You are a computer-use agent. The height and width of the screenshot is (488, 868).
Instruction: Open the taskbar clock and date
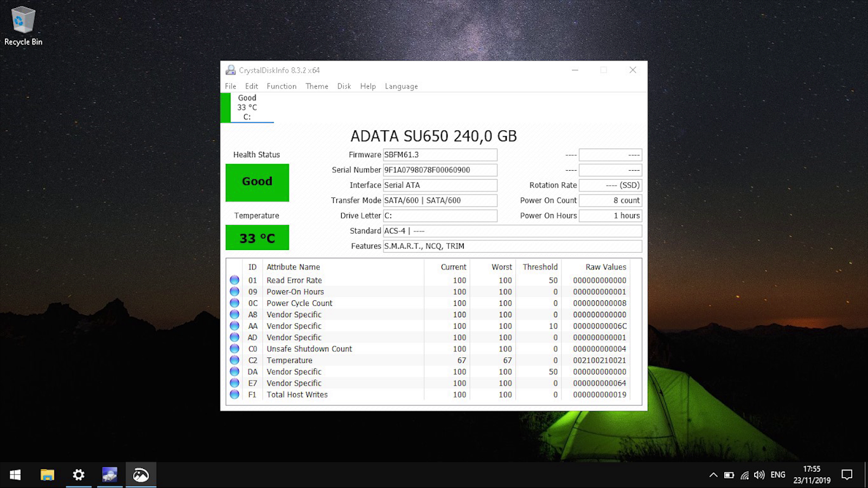click(x=812, y=474)
